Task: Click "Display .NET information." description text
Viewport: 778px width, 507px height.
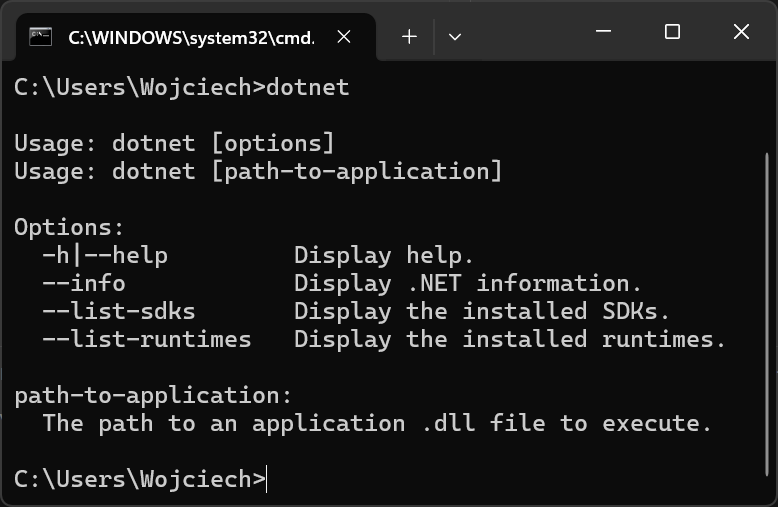Action: (x=467, y=283)
